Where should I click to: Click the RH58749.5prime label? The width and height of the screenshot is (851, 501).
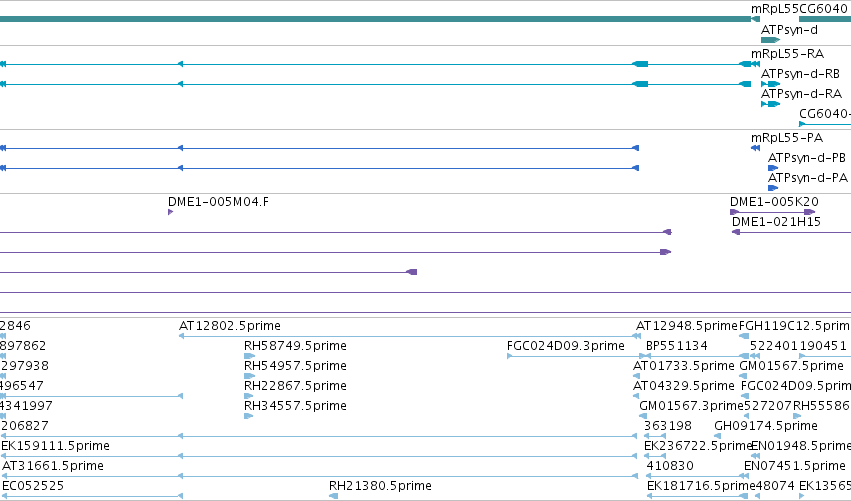click(x=295, y=346)
